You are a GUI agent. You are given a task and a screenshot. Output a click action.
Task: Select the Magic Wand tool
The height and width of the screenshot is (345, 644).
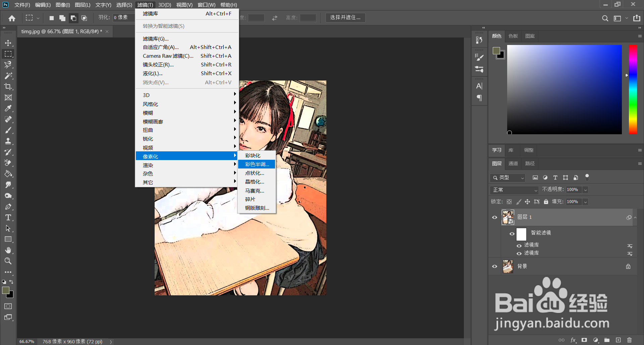pyautogui.click(x=8, y=76)
